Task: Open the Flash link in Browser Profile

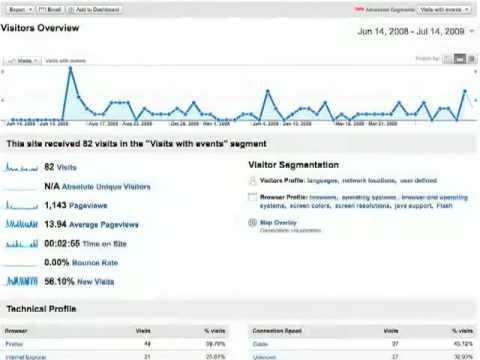Action: click(x=445, y=206)
